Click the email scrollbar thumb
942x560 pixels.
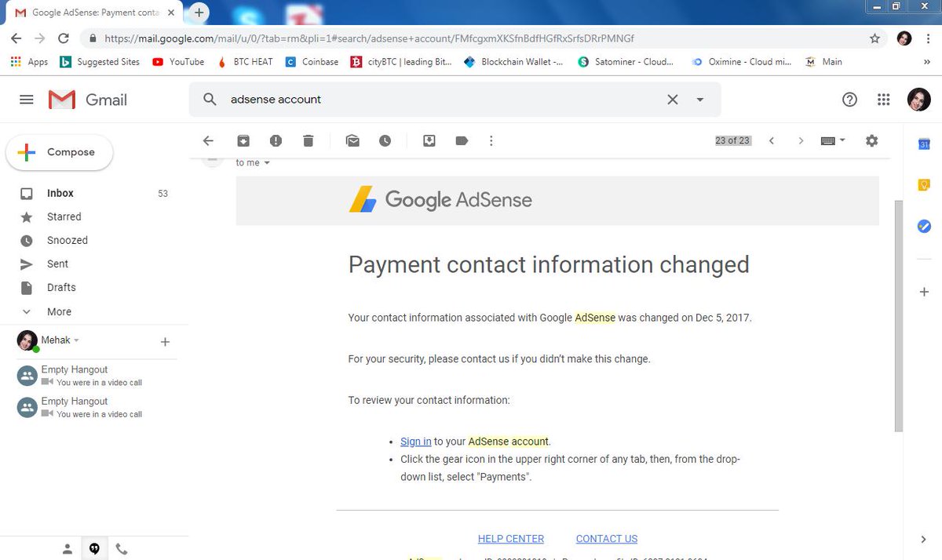pyautogui.click(x=899, y=315)
